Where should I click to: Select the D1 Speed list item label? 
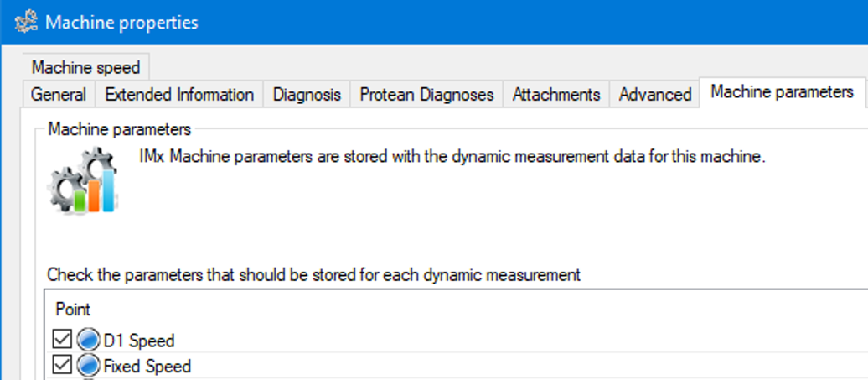coord(138,341)
